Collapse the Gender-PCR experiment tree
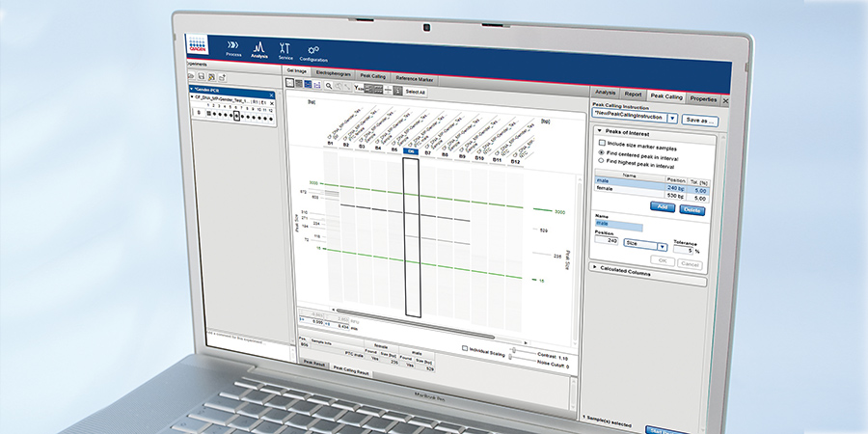The image size is (868, 434). pyautogui.click(x=191, y=89)
